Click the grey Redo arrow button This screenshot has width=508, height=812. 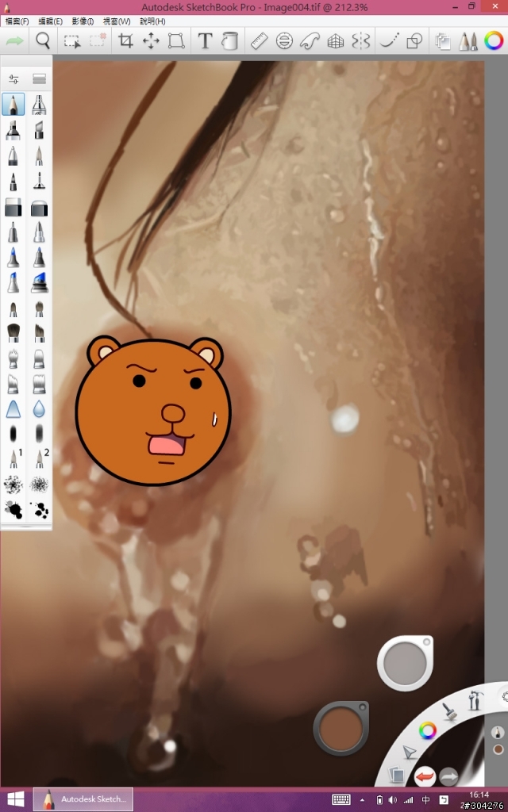pos(449,777)
